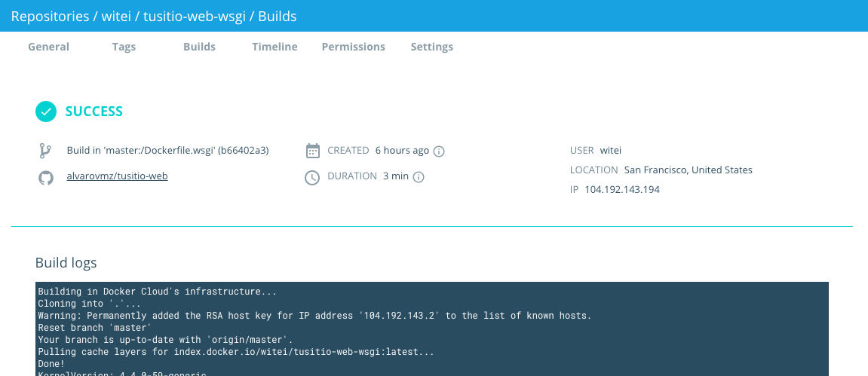The width and height of the screenshot is (868, 376).
Task: Select the Builds tab
Action: click(x=199, y=47)
